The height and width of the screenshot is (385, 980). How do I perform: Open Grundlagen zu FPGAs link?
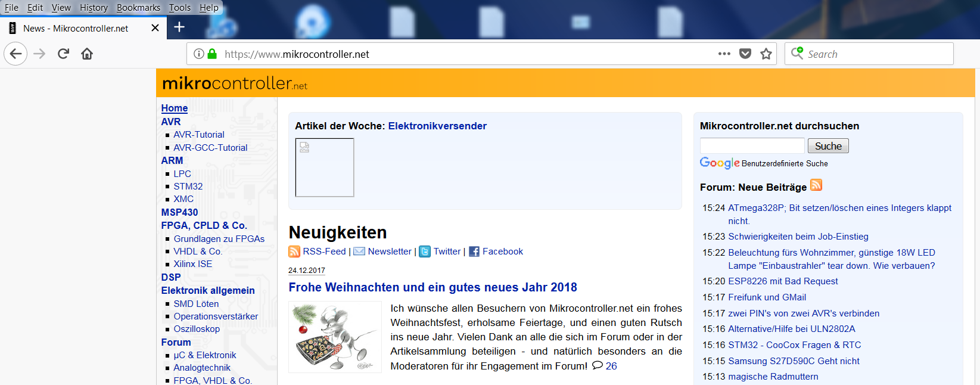point(219,239)
